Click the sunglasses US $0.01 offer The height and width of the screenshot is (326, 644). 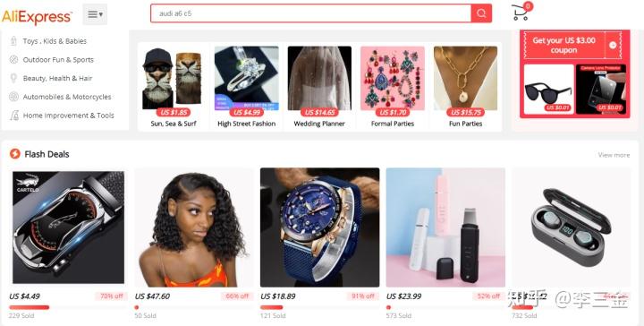[x=548, y=90]
